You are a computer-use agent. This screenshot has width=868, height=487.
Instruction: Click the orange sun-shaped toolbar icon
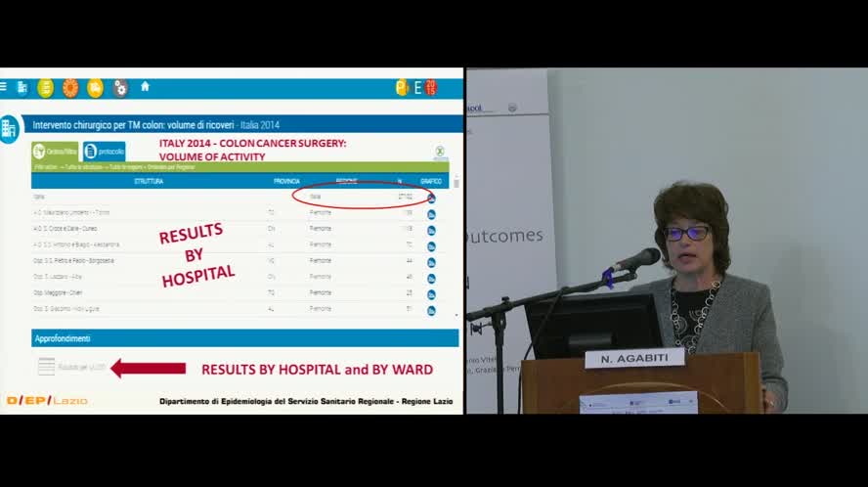(x=70, y=88)
